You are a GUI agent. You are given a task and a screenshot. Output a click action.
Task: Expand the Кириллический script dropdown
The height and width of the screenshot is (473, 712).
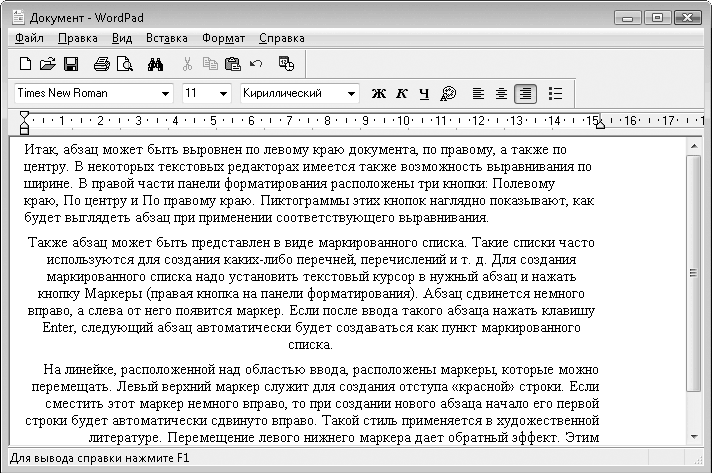[351, 93]
